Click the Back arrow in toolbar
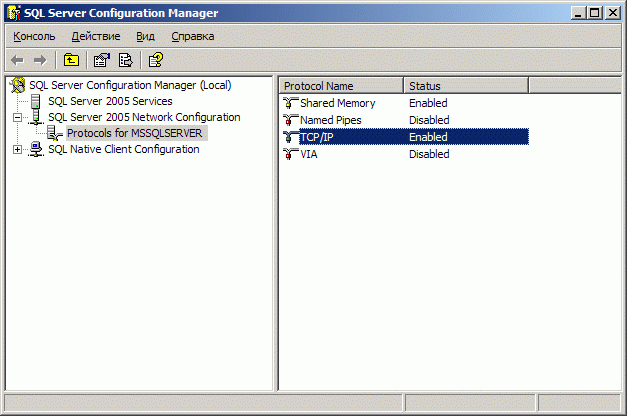The width and height of the screenshot is (627, 416). [17, 60]
